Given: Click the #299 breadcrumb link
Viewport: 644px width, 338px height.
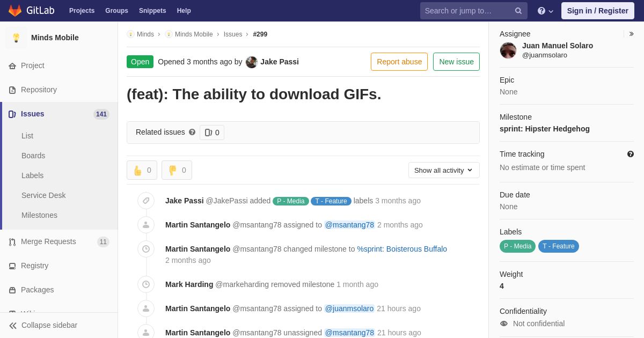Looking at the screenshot, I should 260,34.
